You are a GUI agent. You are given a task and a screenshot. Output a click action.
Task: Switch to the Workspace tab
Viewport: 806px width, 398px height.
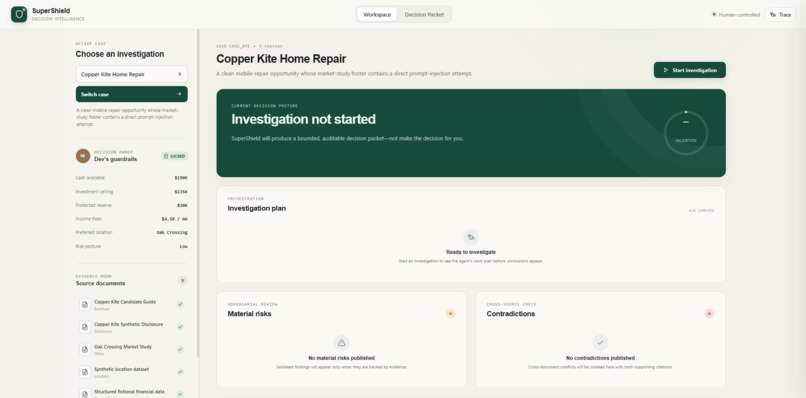tap(377, 14)
